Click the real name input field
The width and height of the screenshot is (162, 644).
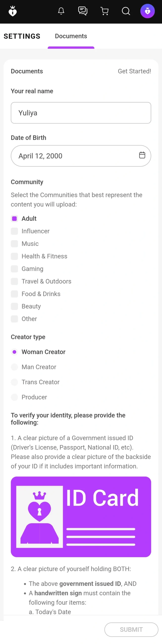[81, 113]
